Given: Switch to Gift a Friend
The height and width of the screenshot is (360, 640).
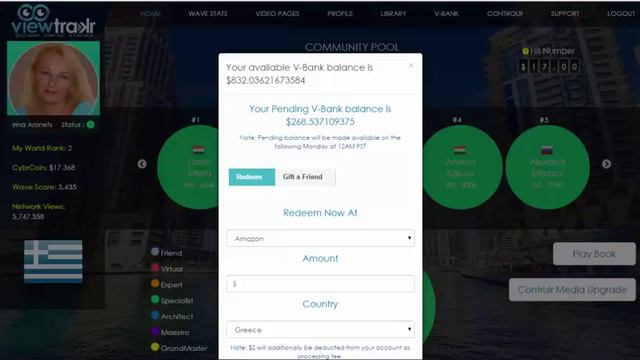Looking at the screenshot, I should (305, 177).
